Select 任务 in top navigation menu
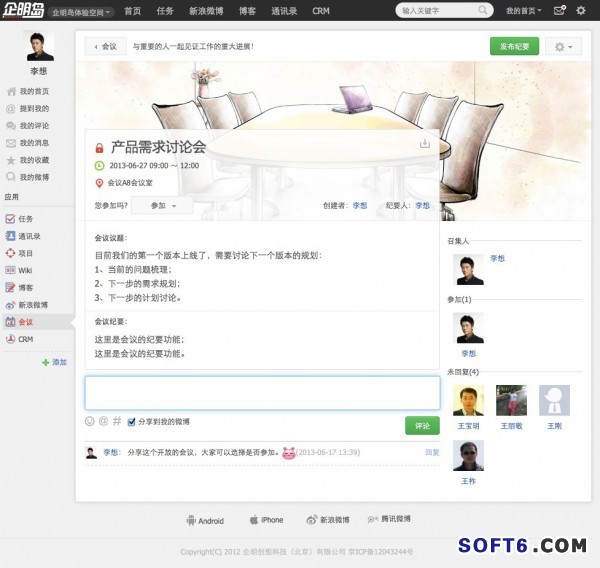This screenshot has width=600, height=568. point(165,10)
